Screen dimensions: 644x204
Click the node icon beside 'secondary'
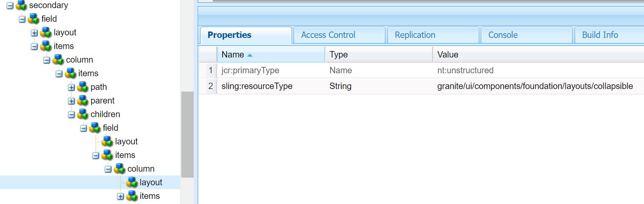21,6
